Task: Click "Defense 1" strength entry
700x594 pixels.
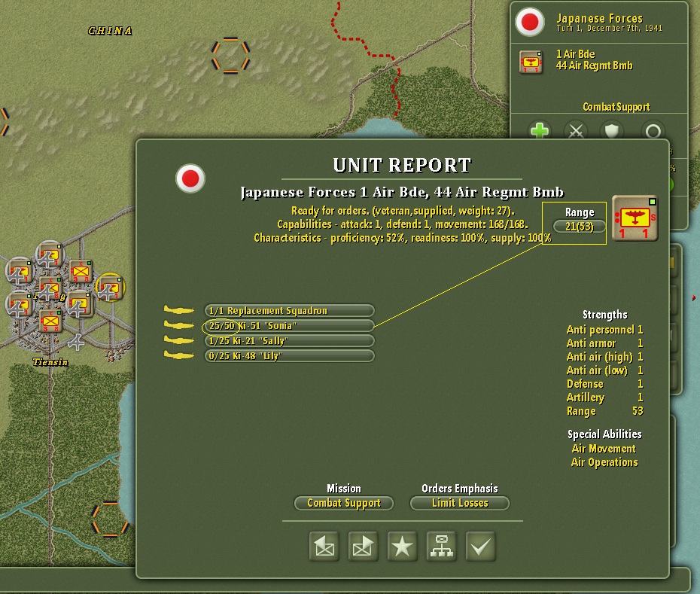Action: click(604, 384)
